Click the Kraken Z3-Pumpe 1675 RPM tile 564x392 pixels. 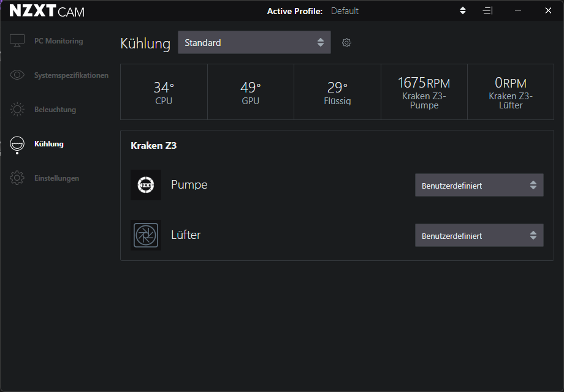424,92
